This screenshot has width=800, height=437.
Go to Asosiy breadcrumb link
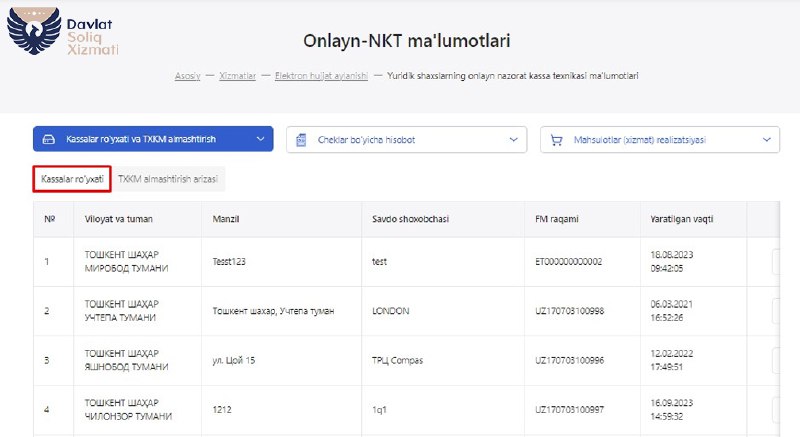tap(188, 76)
